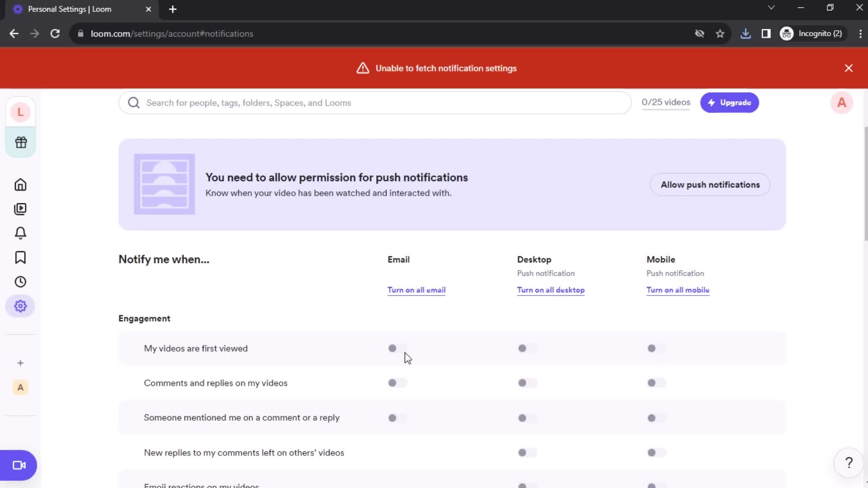Bookmark this tab with star icon
The height and width of the screenshot is (488, 868).
720,33
